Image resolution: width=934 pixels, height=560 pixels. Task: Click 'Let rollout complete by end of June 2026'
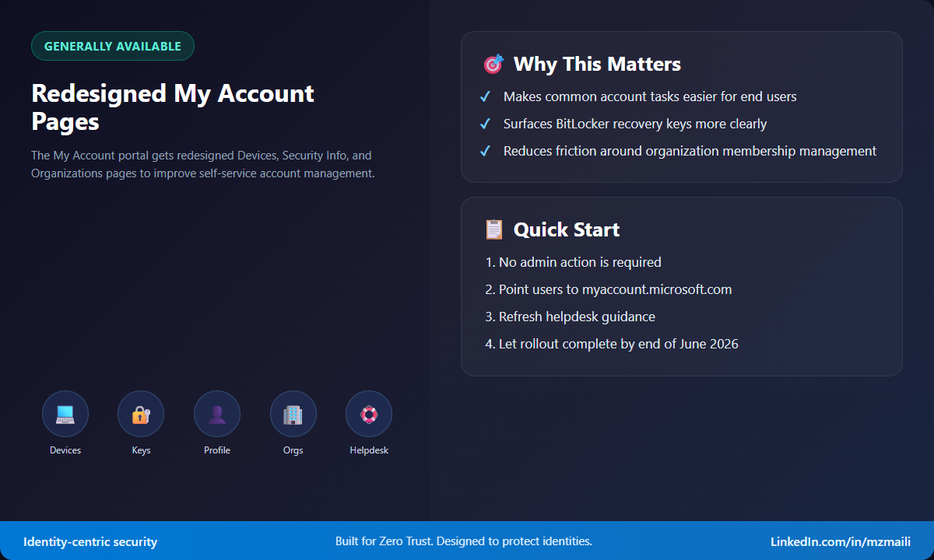tap(611, 344)
